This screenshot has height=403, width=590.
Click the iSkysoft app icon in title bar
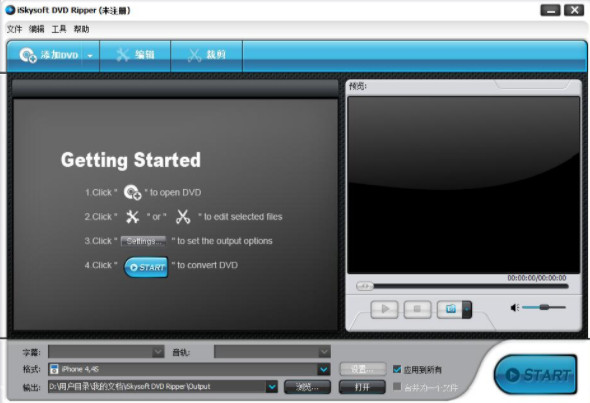click(x=10, y=10)
